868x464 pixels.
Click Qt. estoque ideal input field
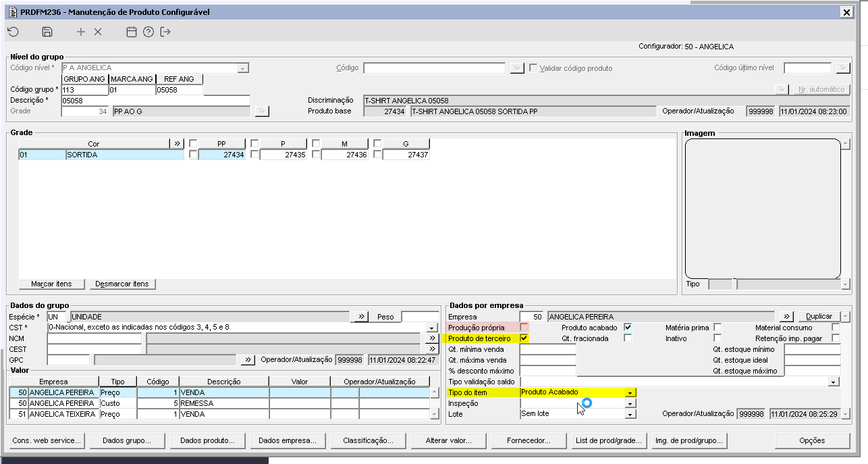pyautogui.click(x=812, y=360)
